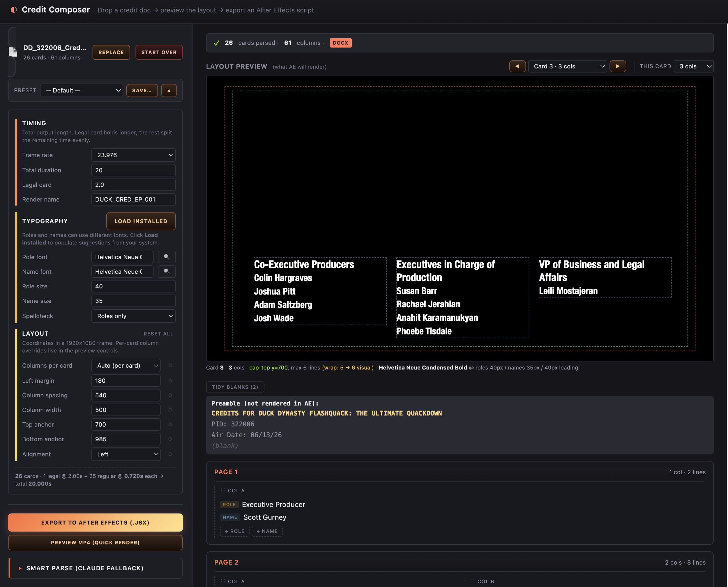Search fonts for Name font
This screenshot has width=728, height=587.
pyautogui.click(x=167, y=272)
